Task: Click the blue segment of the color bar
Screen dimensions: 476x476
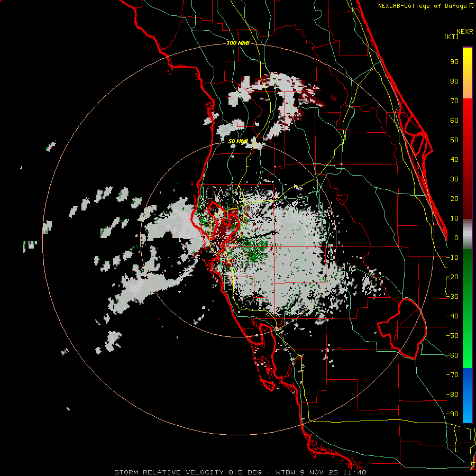Action: (467, 396)
